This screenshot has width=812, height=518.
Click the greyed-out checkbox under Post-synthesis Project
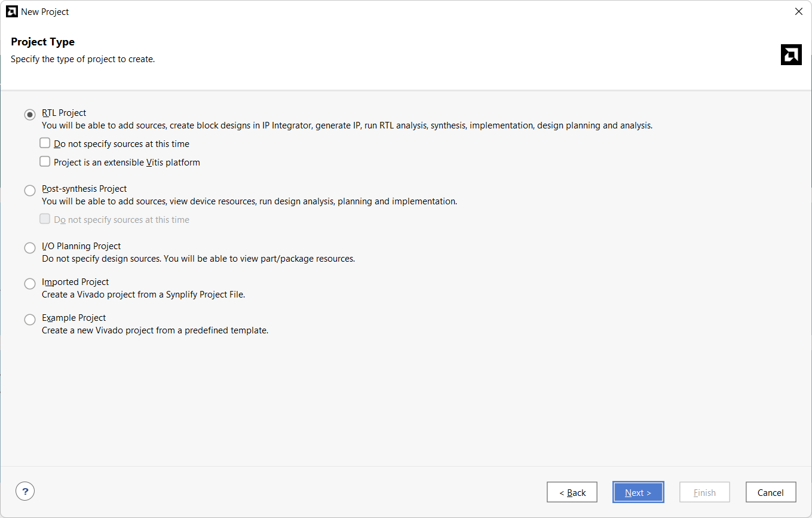(x=45, y=219)
